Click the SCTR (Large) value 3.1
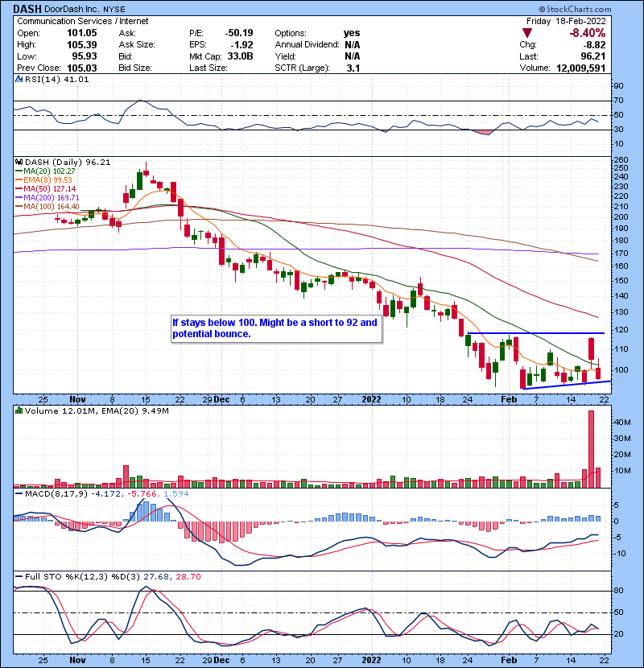 353,68
